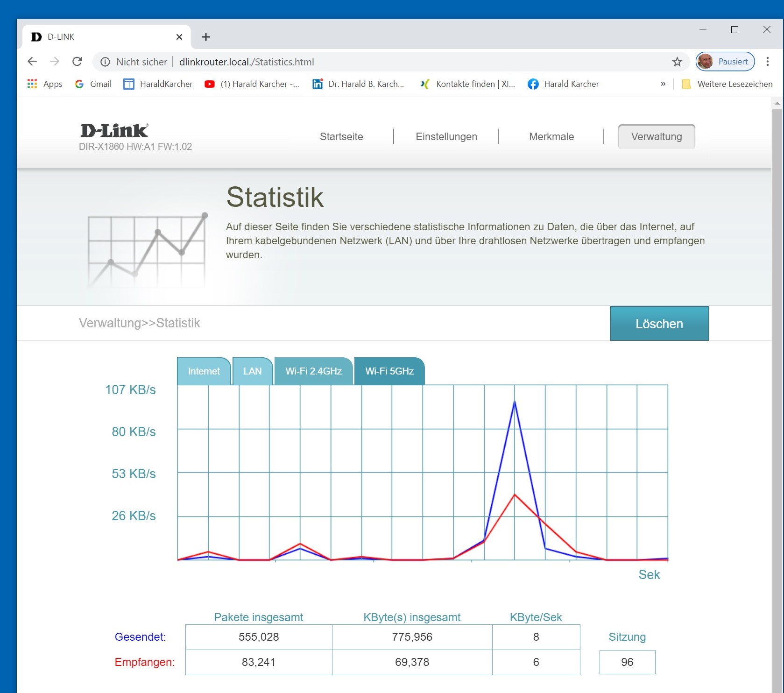Open a new tab with plus icon
The height and width of the screenshot is (693, 784).
(206, 37)
